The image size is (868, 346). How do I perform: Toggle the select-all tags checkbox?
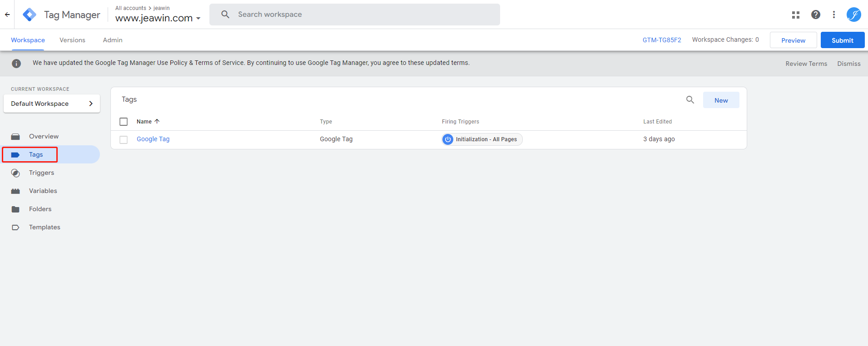click(124, 122)
